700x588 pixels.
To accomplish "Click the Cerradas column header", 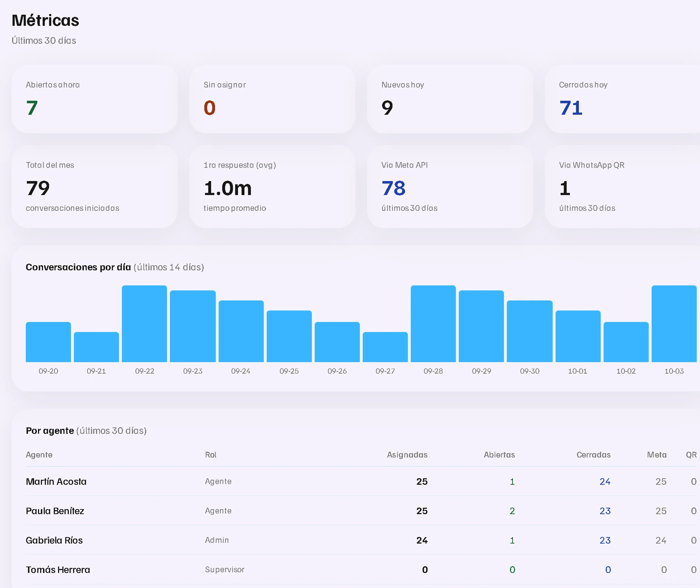I will coord(593,455).
